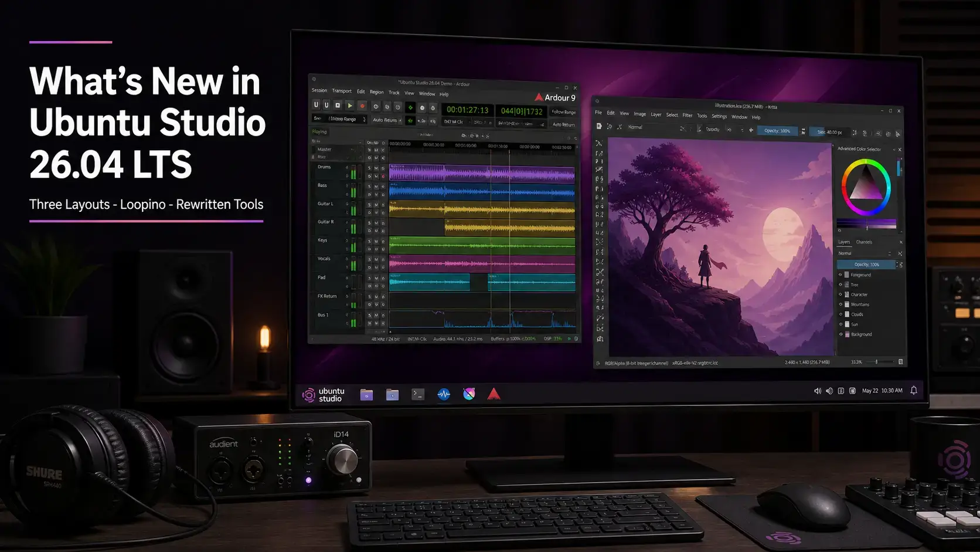
Task: Open the Normal blending dropdown in Layers panel
Action: [x=865, y=253]
